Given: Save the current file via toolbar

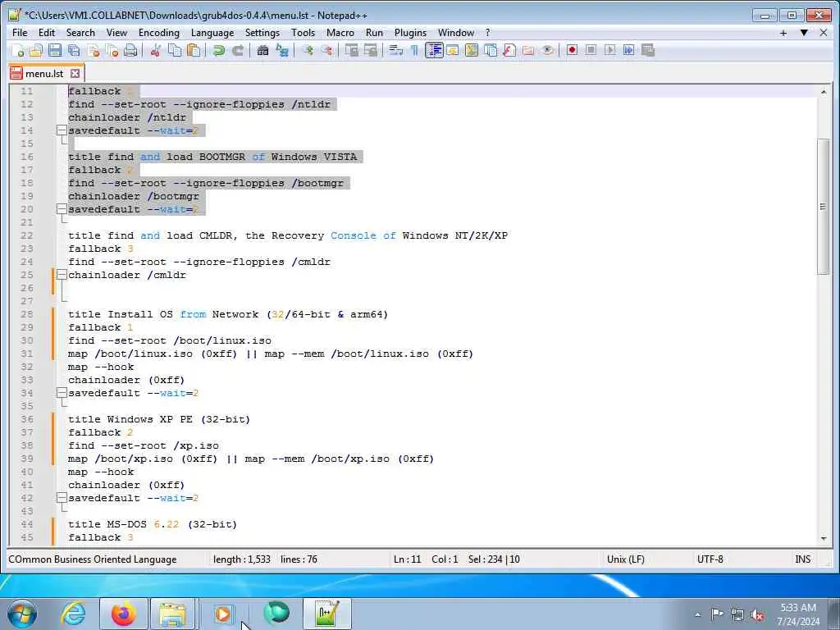Looking at the screenshot, I should point(55,50).
